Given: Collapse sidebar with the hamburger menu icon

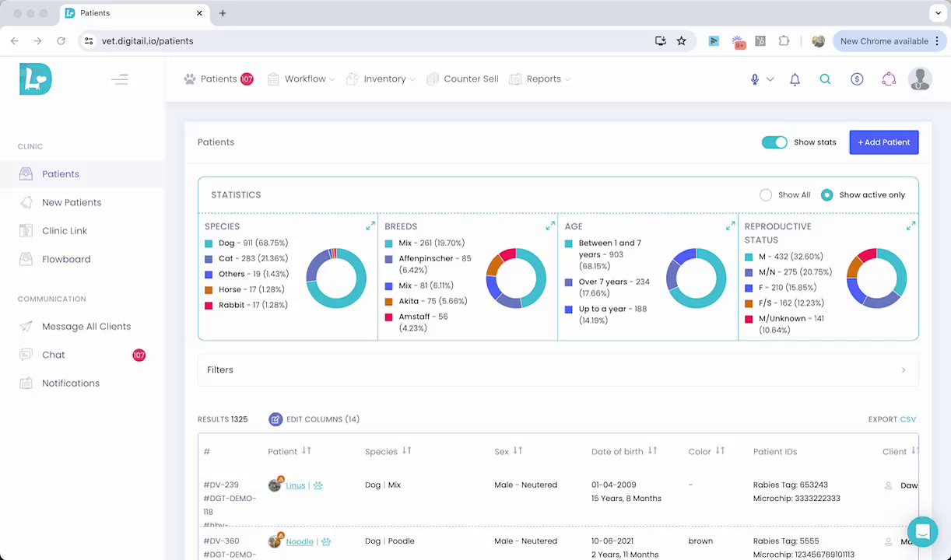Looking at the screenshot, I should tap(119, 79).
